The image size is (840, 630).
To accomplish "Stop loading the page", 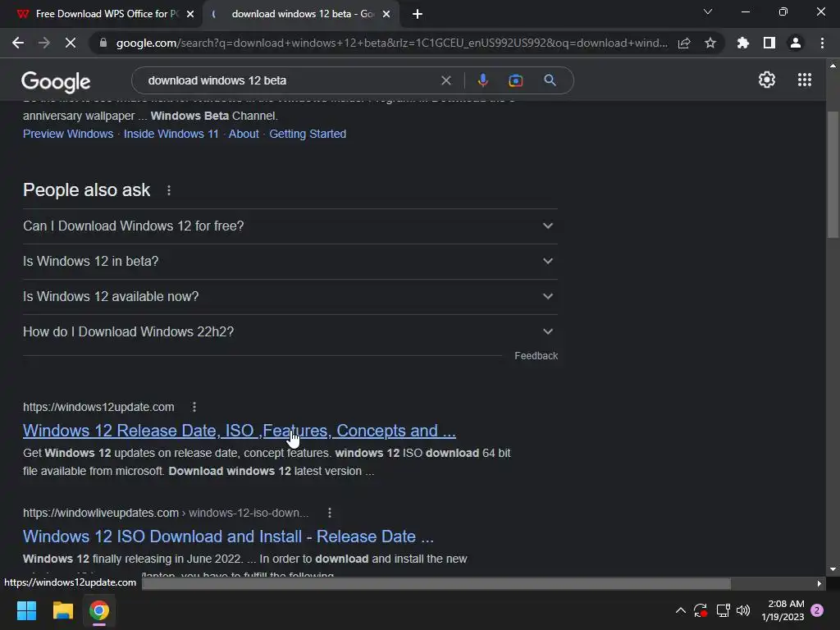I will coord(71,43).
